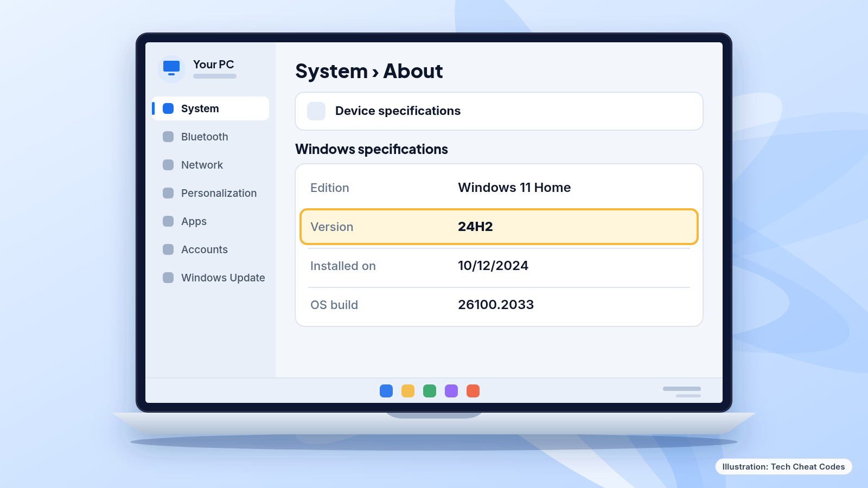Click the Version label
The height and width of the screenshot is (488, 868).
pyautogui.click(x=331, y=227)
